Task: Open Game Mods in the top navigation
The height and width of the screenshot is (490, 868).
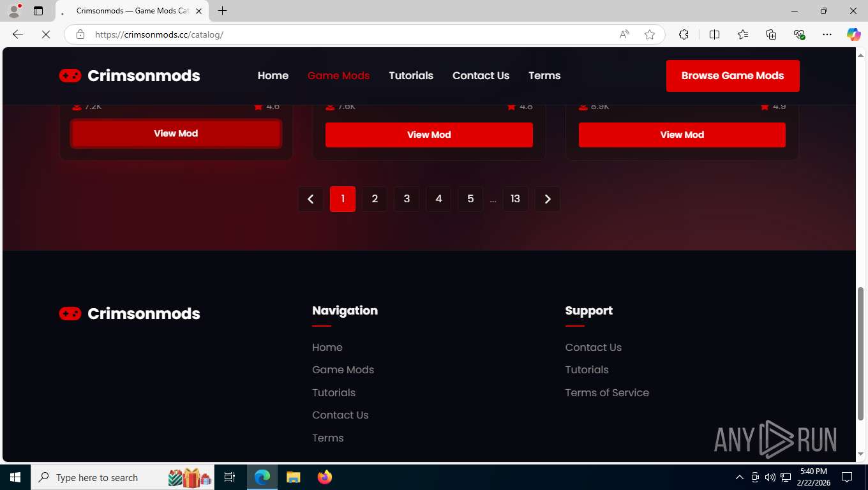Action: click(x=338, y=75)
